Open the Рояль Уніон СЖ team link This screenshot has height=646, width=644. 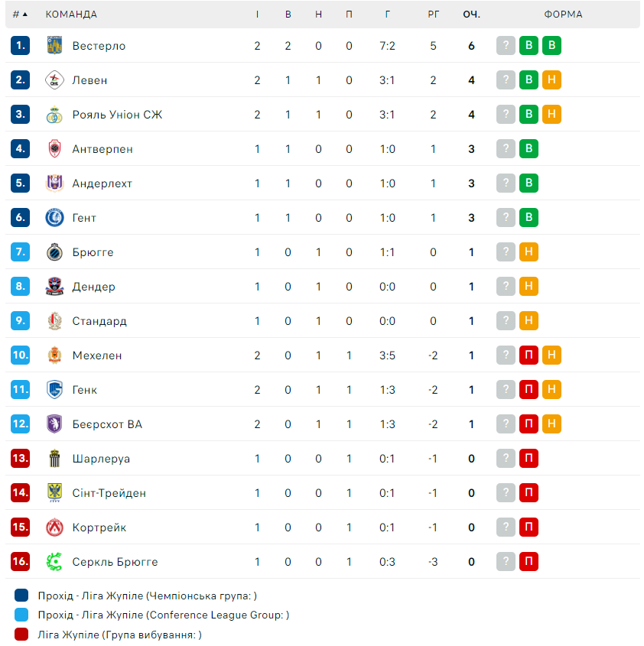click(117, 115)
